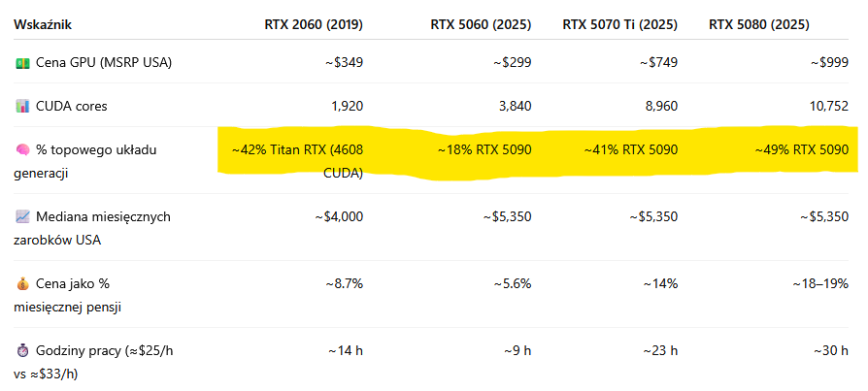Click the ~$4,000 median earnings cell
This screenshot has height=391, width=868.
click(x=340, y=216)
